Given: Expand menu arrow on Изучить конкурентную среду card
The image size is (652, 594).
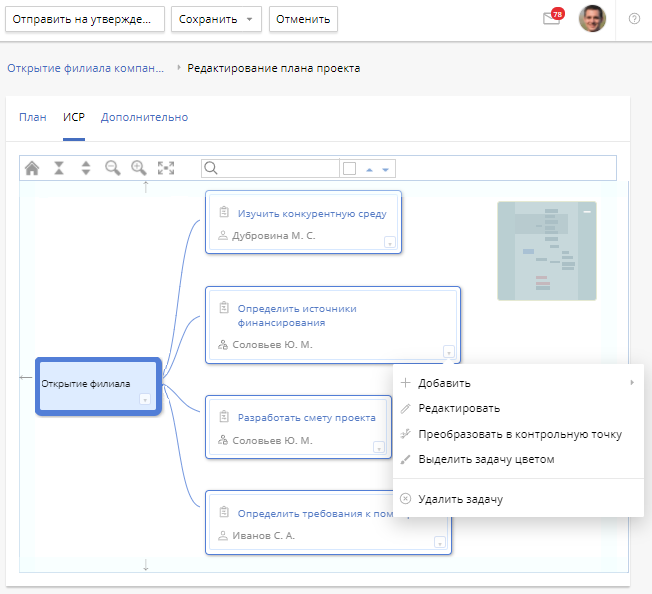Looking at the screenshot, I should [390, 242].
